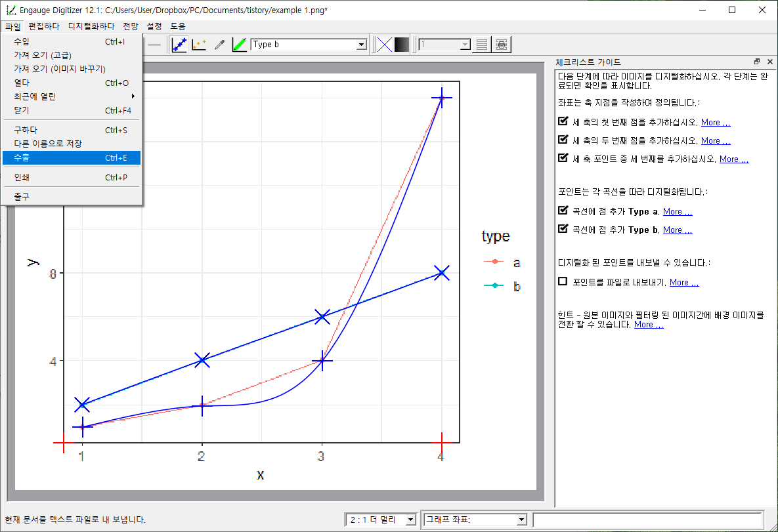Image resolution: width=778 pixels, height=532 pixels.
Task: Click the blue plus point at top right of graph
Action: point(441,98)
